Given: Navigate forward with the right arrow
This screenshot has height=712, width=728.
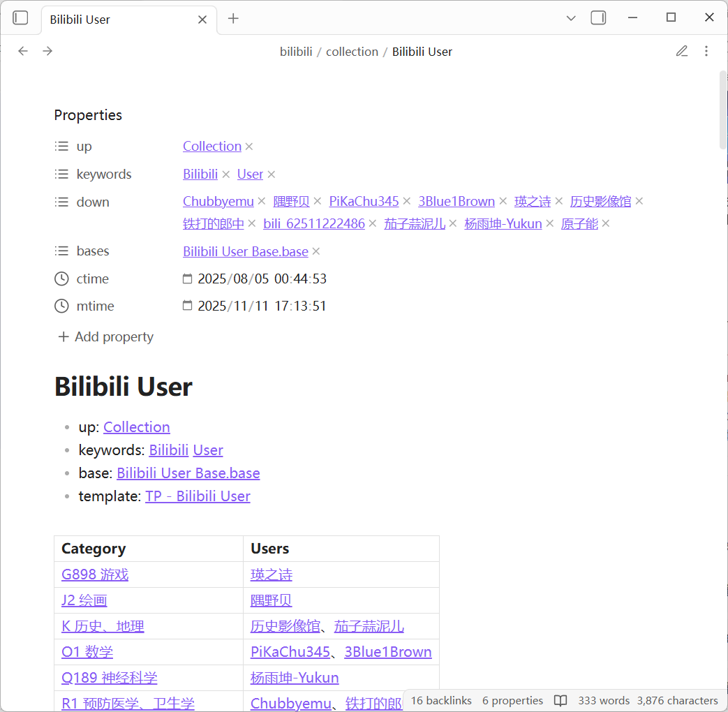Looking at the screenshot, I should click(47, 51).
